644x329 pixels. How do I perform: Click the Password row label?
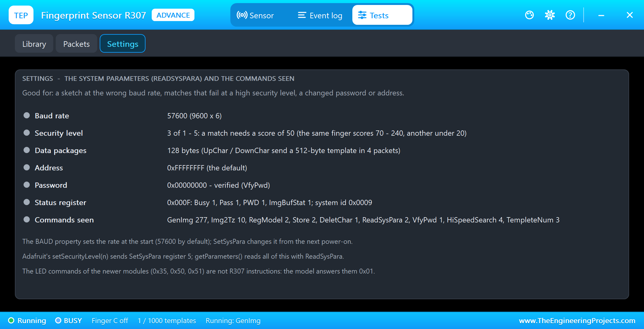tap(51, 185)
